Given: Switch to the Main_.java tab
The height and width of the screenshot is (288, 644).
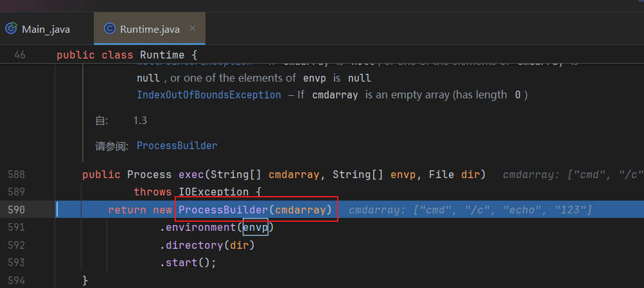Looking at the screenshot, I should click(45, 30).
